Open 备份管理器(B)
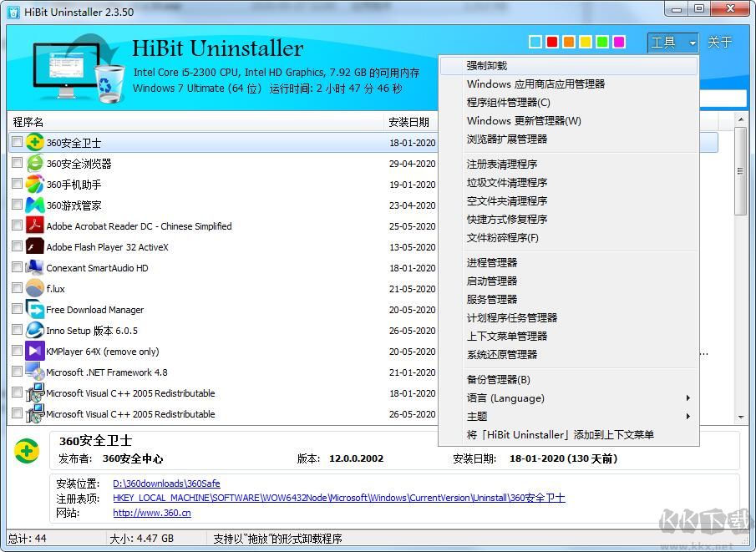Image resolution: width=756 pixels, height=552 pixels. click(570, 379)
